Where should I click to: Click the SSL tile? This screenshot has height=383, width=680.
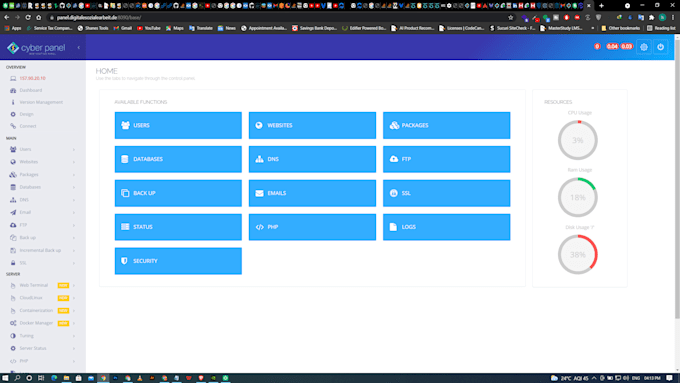446,193
